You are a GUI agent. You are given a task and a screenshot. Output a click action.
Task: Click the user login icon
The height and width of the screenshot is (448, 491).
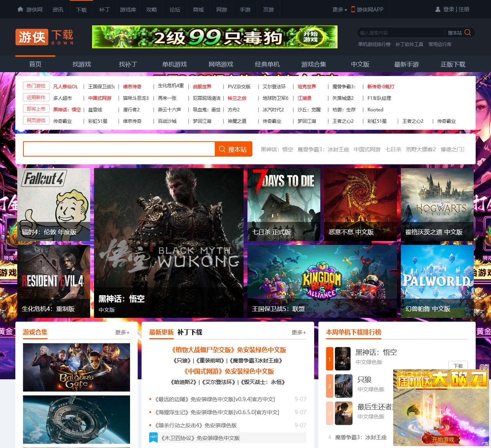click(x=438, y=9)
